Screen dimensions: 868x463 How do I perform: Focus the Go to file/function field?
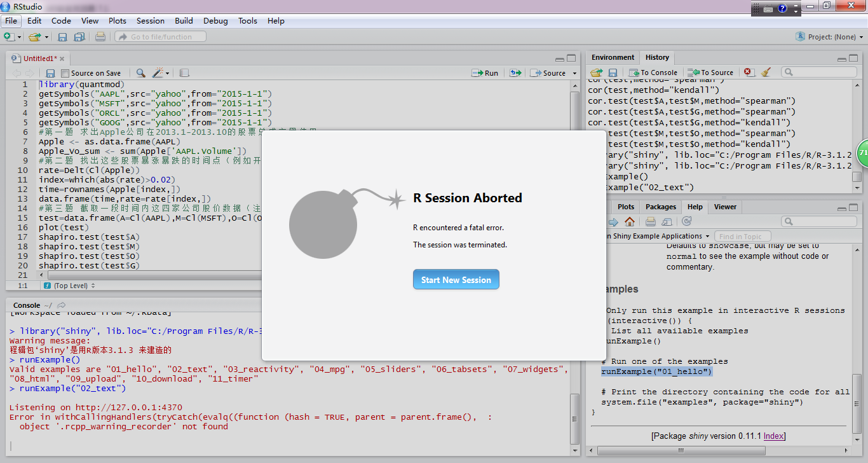[160, 37]
